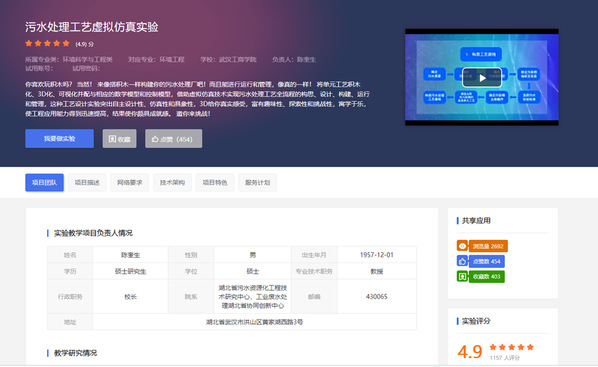
Task: Play the experiment intro video
Action: (x=482, y=78)
